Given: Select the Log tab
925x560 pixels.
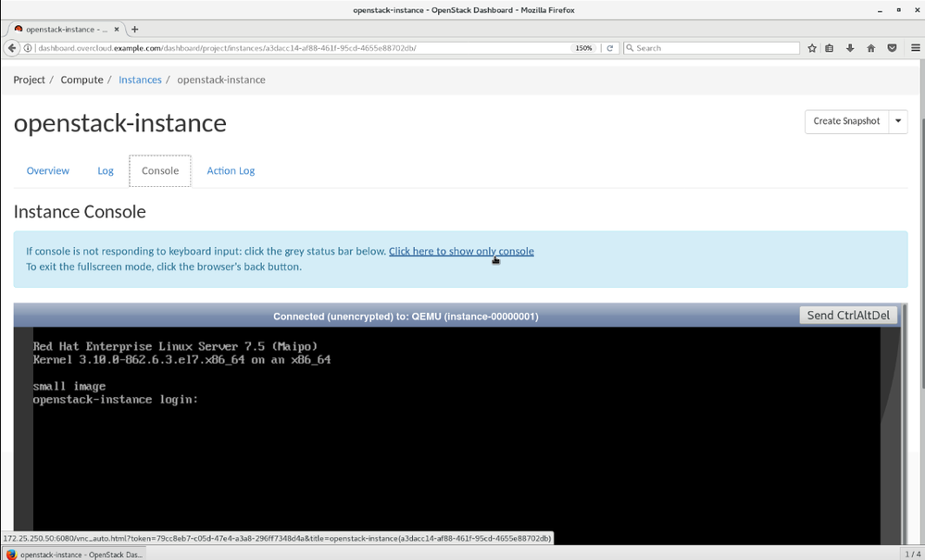Looking at the screenshot, I should point(106,171).
